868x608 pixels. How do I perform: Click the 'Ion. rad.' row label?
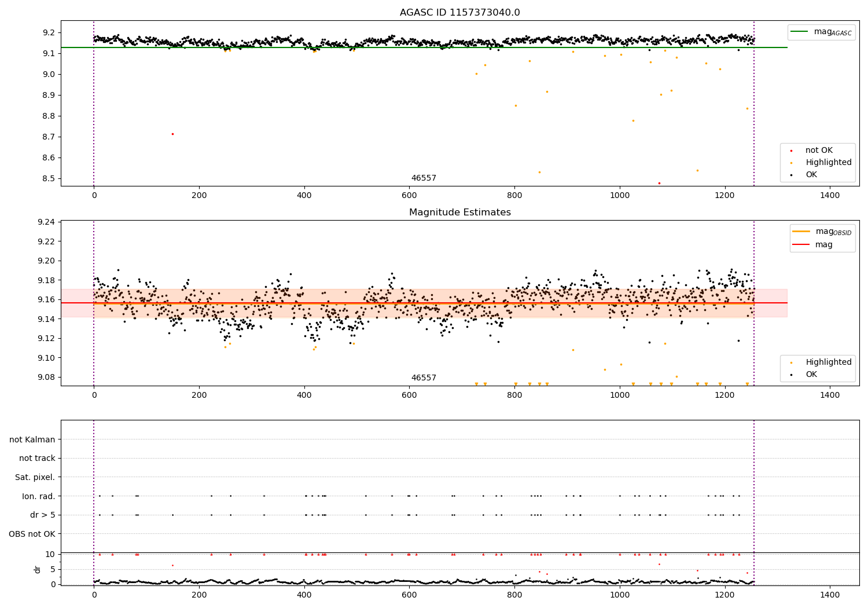click(x=39, y=496)
